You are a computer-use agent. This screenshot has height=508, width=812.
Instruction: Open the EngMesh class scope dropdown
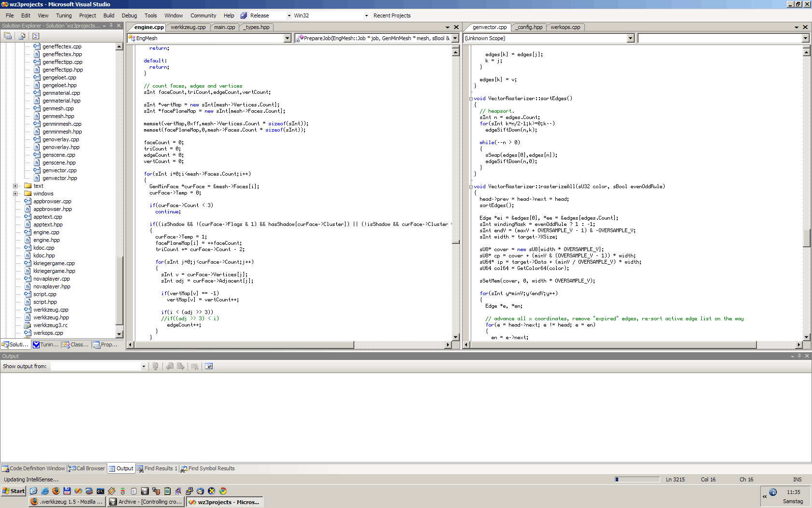[288, 38]
